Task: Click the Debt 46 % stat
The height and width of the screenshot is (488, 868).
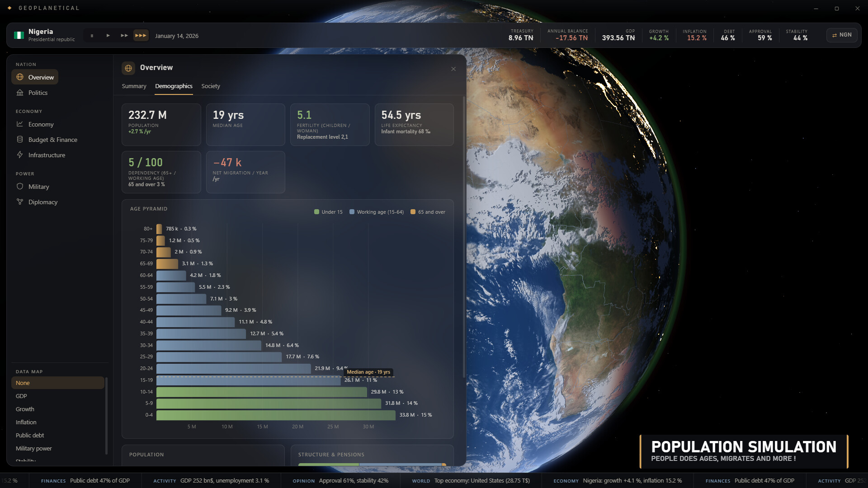Action: coord(728,35)
